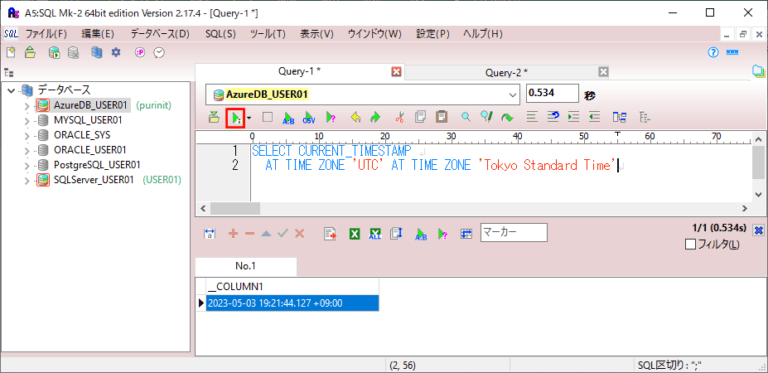768x373 pixels.
Task: Run SQL with the red-boxed play icon
Action: pos(236,117)
